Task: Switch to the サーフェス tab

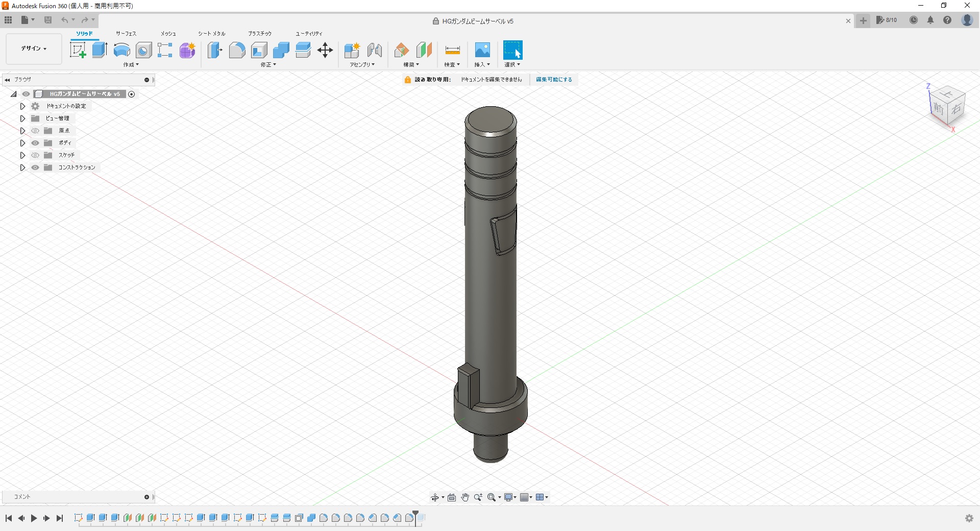Action: pos(126,34)
